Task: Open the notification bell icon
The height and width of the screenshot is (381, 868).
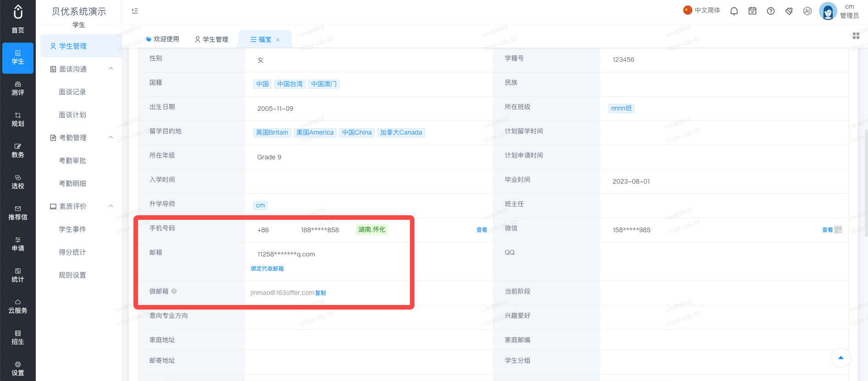Action: point(734,11)
